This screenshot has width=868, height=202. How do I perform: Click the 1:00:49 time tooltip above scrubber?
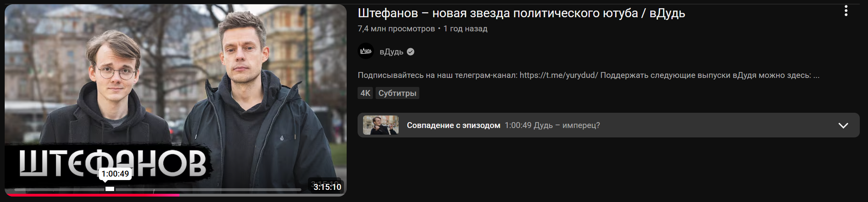(x=115, y=174)
